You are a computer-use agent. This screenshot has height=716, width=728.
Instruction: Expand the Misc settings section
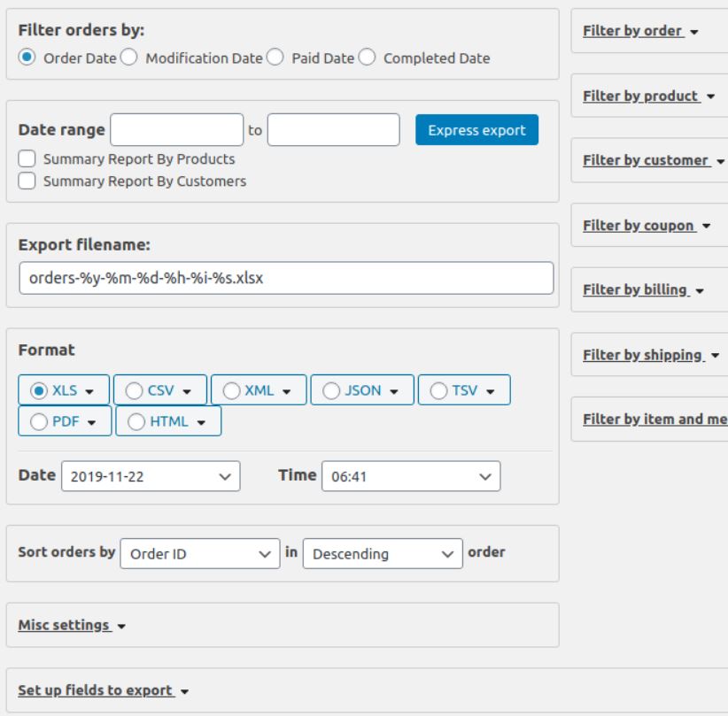pyautogui.click(x=72, y=626)
